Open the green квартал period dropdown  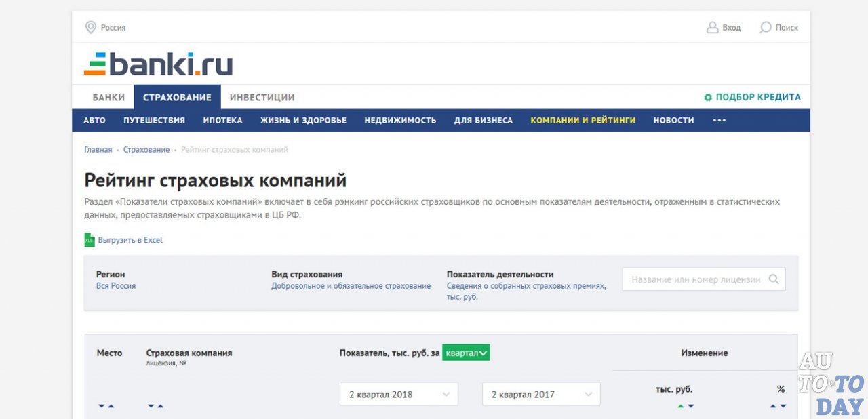click(466, 353)
